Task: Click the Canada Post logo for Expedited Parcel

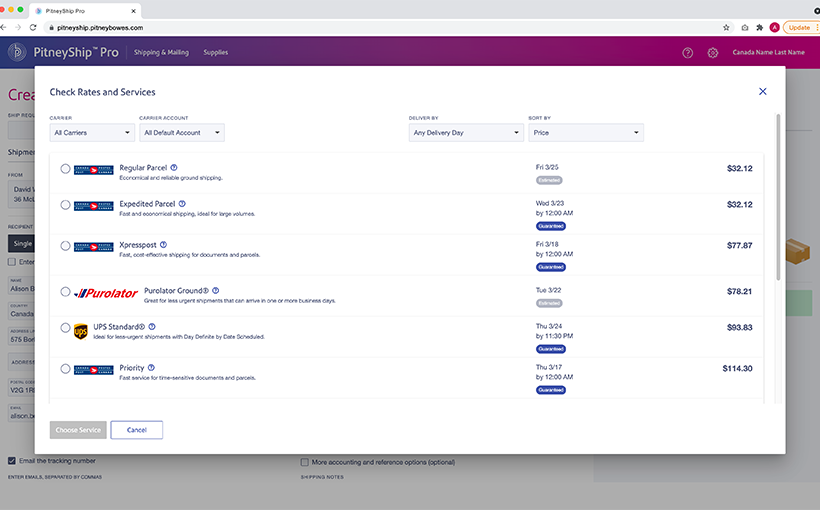Action: 94,206
